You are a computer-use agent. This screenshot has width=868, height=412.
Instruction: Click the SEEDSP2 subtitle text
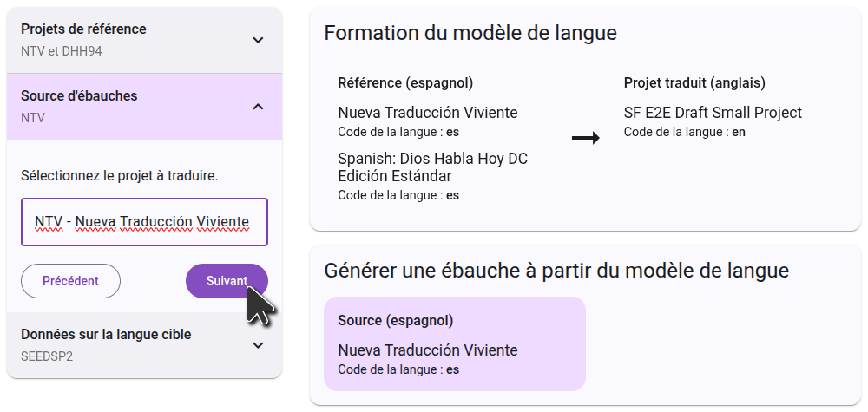tap(47, 356)
